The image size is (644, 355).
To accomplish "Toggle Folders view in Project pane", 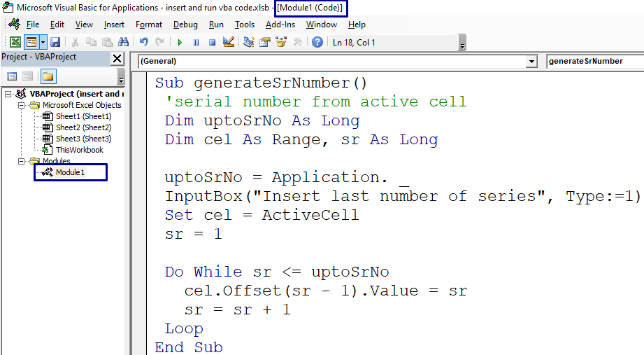I will (x=48, y=76).
